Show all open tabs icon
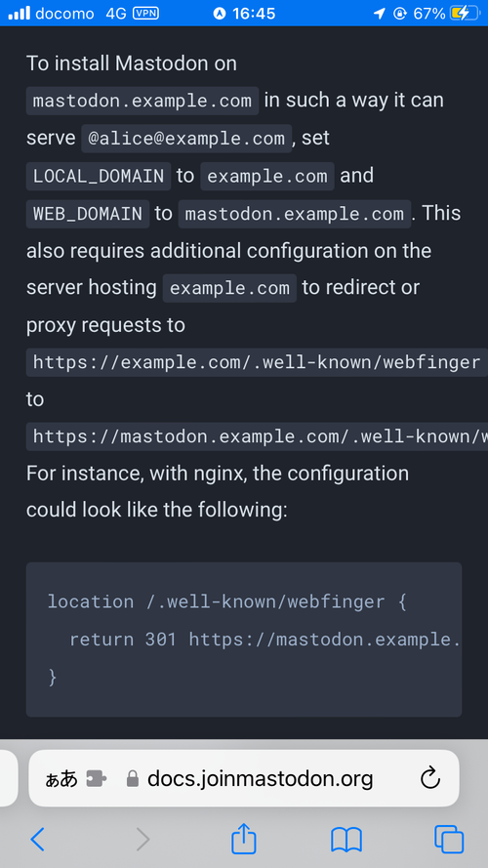Viewport: 488px width, 868px height. (x=449, y=840)
